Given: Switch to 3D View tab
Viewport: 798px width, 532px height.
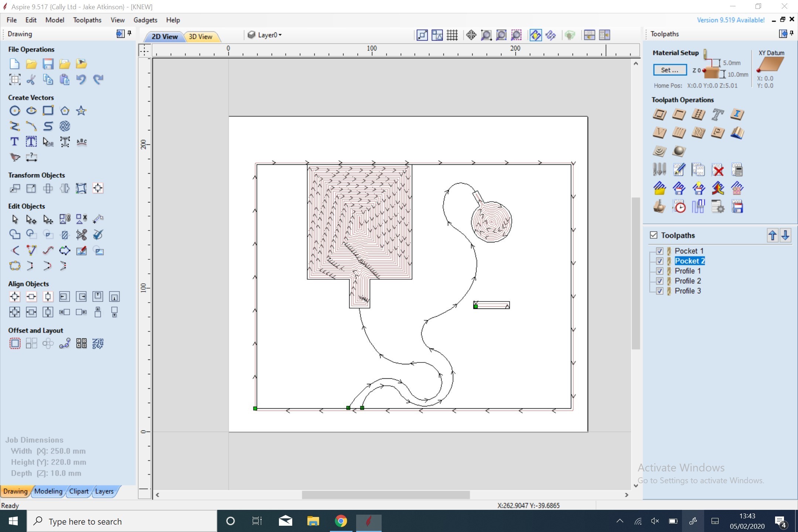Looking at the screenshot, I should (x=200, y=36).
